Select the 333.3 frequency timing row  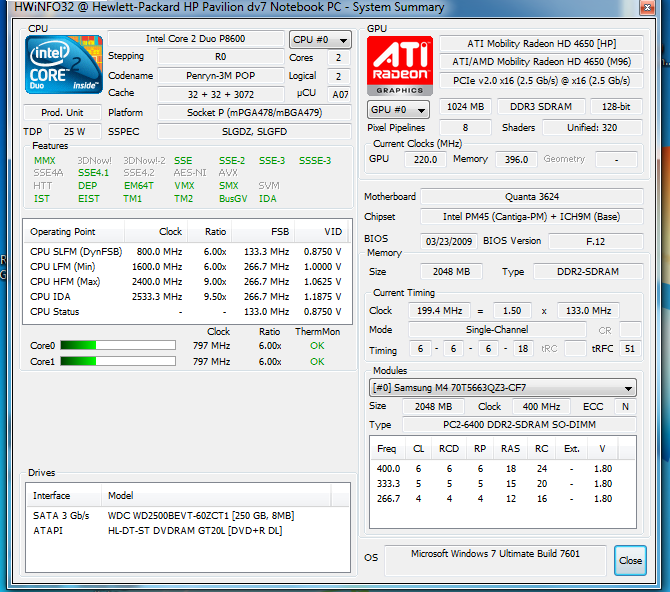pyautogui.click(x=502, y=483)
